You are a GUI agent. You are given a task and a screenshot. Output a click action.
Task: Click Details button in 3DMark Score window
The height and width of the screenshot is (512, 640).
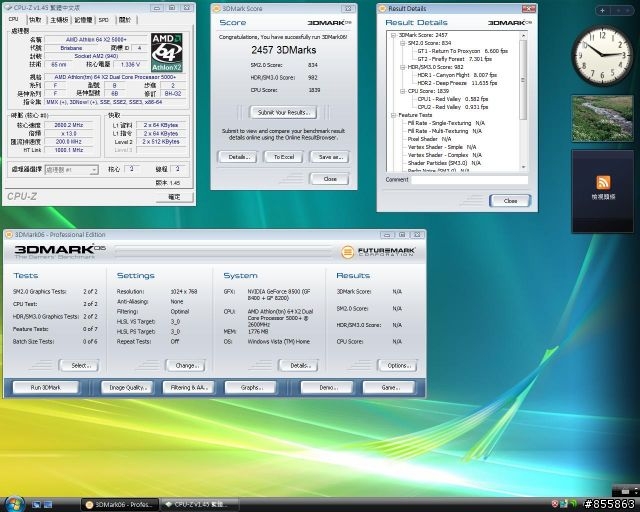tap(237, 157)
